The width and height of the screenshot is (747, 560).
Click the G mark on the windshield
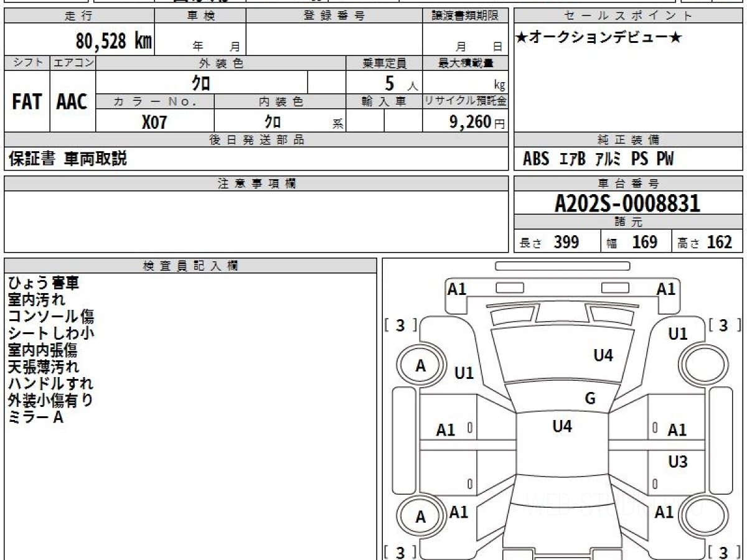tap(590, 399)
